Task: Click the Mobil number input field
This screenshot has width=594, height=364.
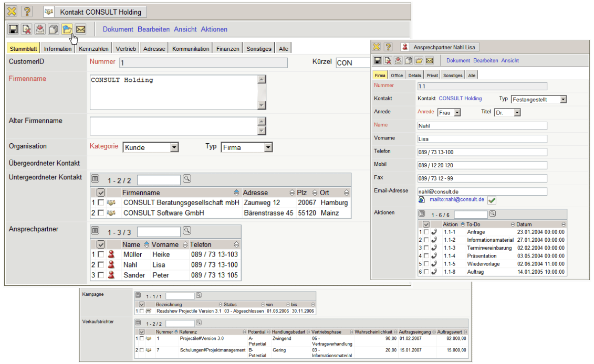Action: pyautogui.click(x=482, y=165)
